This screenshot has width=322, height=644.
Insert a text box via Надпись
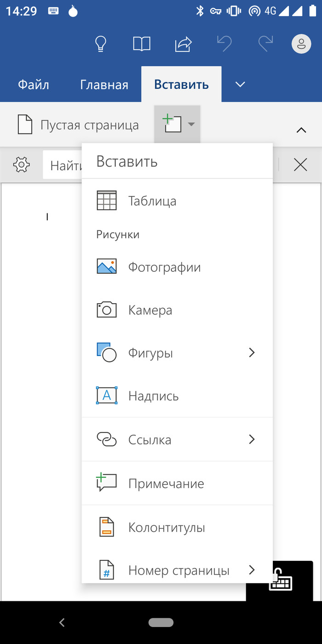pyautogui.click(x=153, y=396)
